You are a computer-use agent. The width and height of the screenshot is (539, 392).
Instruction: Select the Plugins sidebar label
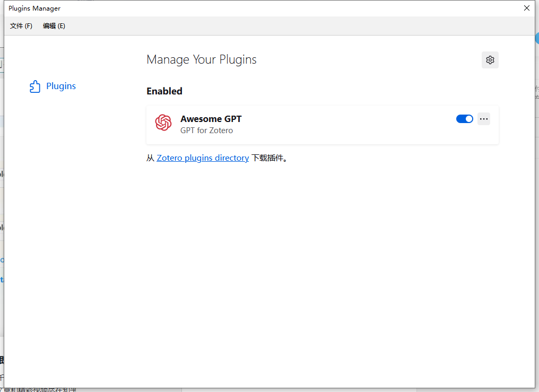pyautogui.click(x=61, y=86)
